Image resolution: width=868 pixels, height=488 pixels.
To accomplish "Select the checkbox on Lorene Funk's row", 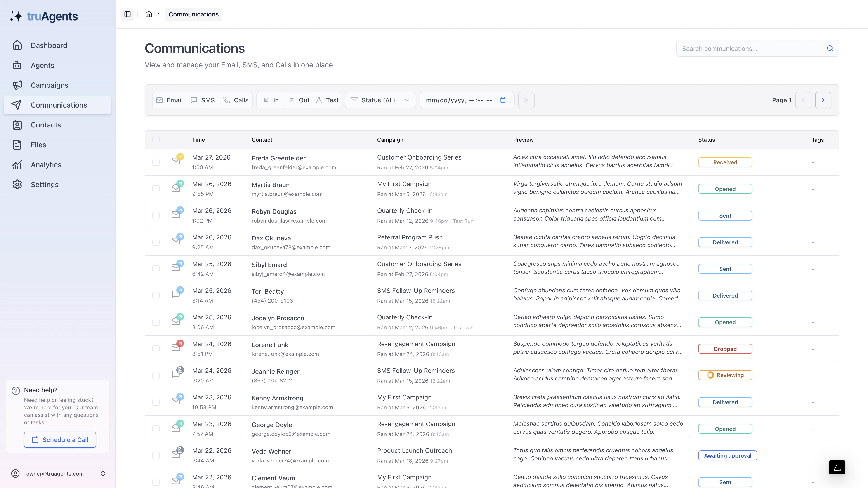I will [156, 349].
